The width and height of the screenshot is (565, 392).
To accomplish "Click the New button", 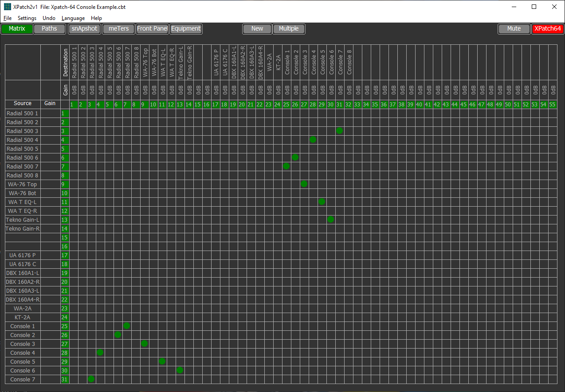I will pos(257,28).
